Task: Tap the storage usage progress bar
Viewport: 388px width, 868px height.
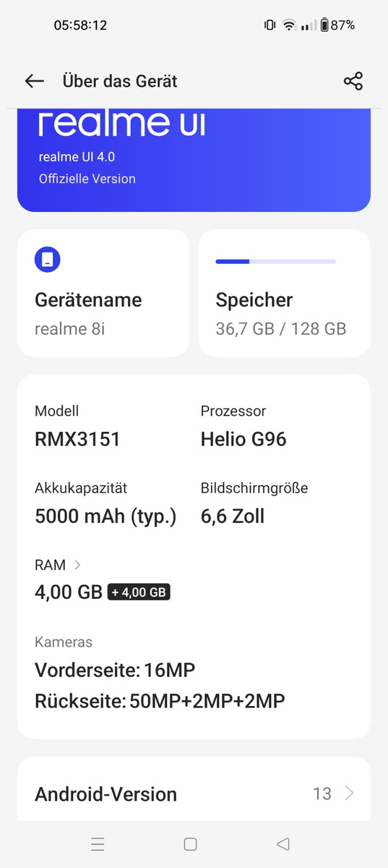Action: [x=276, y=261]
